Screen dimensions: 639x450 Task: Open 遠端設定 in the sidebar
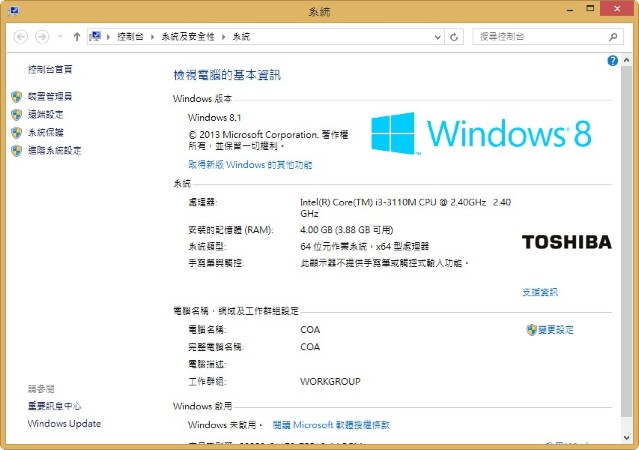45,115
